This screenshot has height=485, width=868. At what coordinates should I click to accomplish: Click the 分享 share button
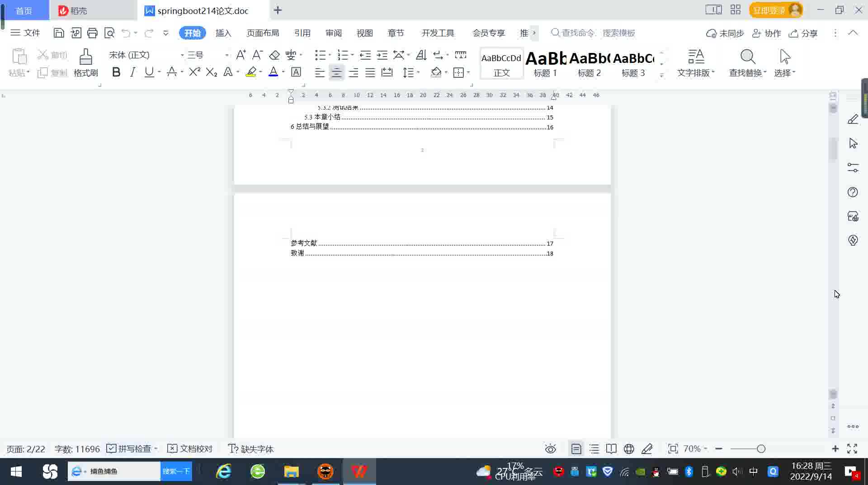[803, 33]
